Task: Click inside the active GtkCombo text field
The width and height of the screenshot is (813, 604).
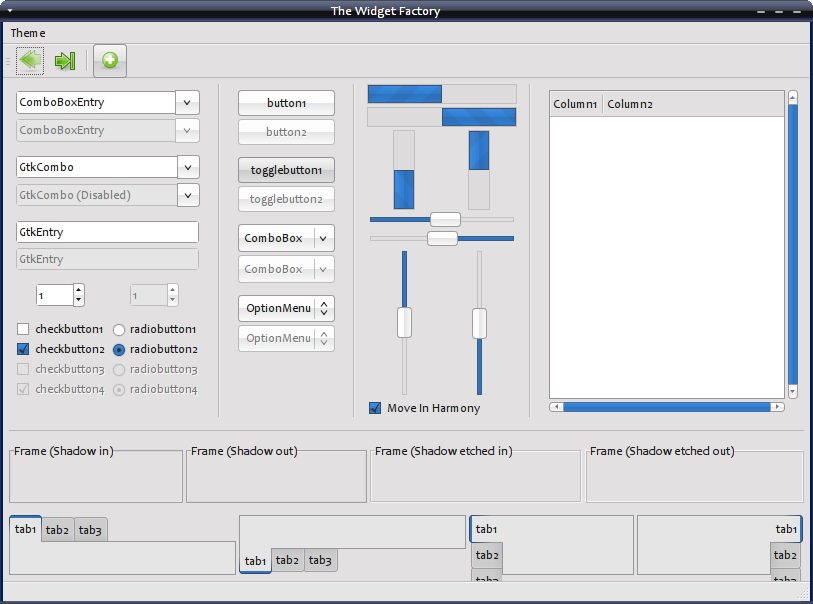Action: (97, 167)
